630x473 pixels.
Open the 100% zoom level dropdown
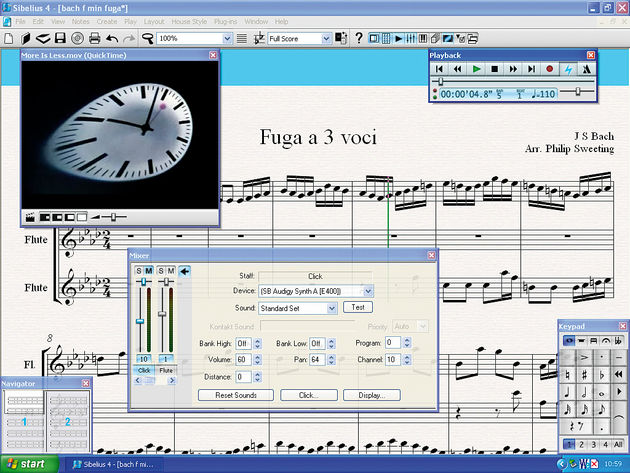click(227, 39)
